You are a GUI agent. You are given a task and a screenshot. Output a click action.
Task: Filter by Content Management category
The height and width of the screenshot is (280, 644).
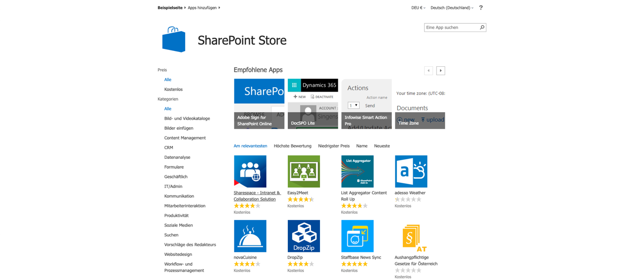pyautogui.click(x=185, y=138)
